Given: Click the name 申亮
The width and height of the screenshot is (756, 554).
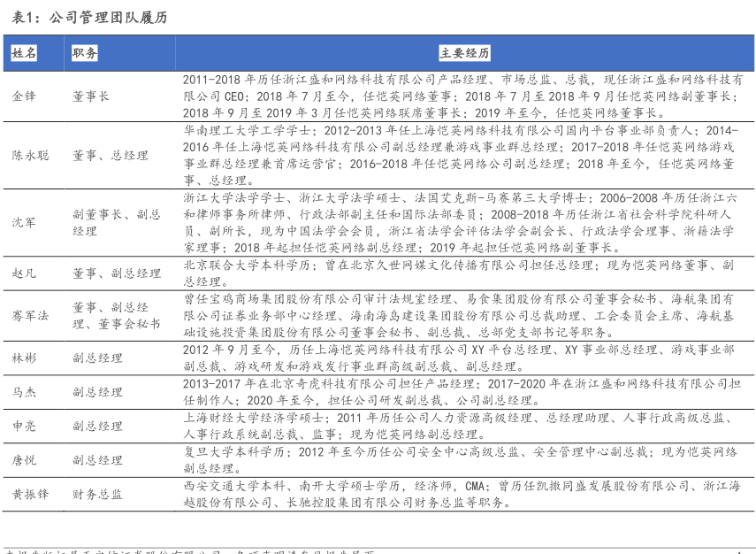Looking at the screenshot, I should [x=24, y=426].
